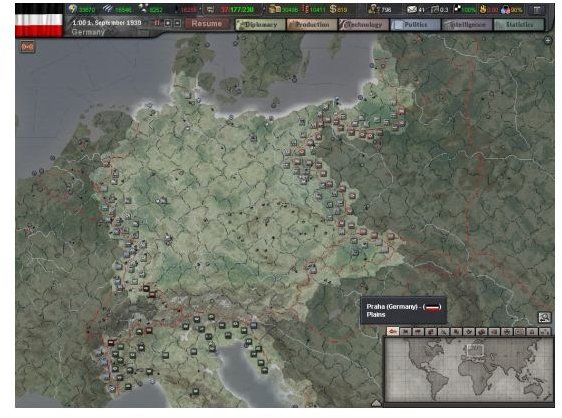Expand the panel arrow left of minimap
Screen dimensions: 562x418
coord(376,403)
